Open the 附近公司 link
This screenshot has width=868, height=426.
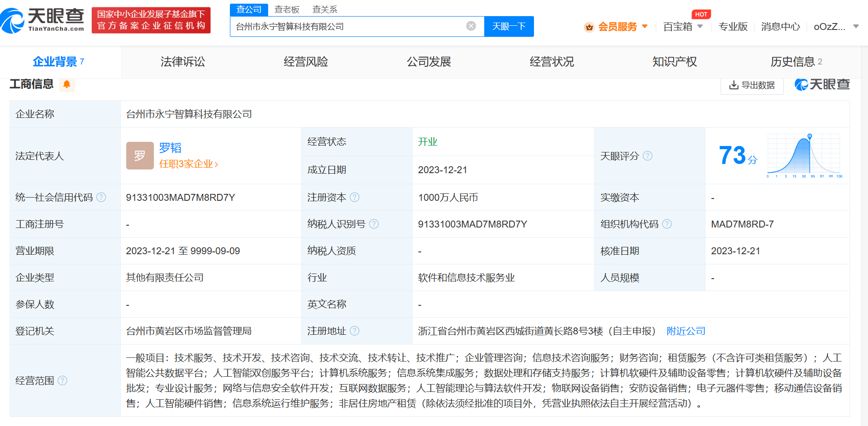[x=686, y=331]
